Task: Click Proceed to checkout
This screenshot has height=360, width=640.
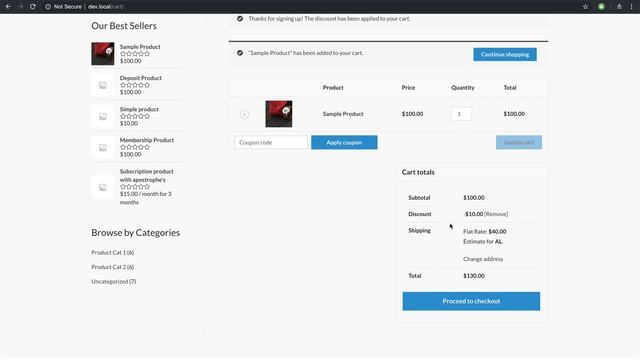Action: (471, 301)
